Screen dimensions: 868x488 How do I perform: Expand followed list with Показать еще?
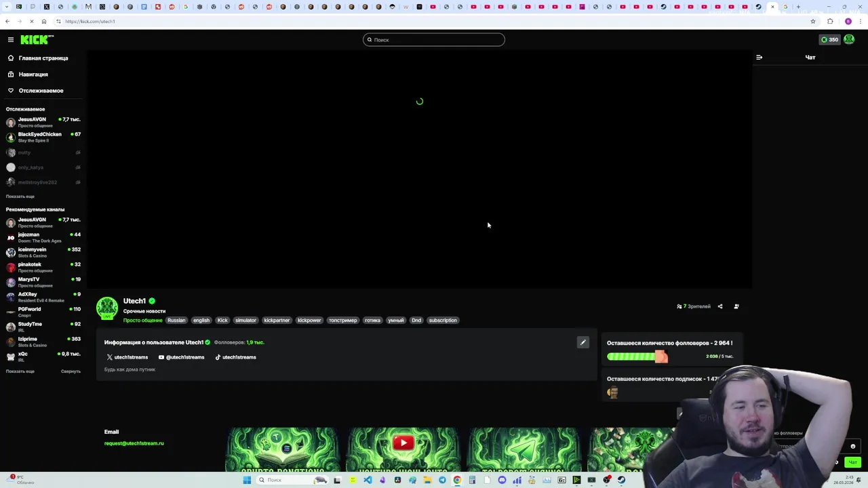[x=20, y=197]
